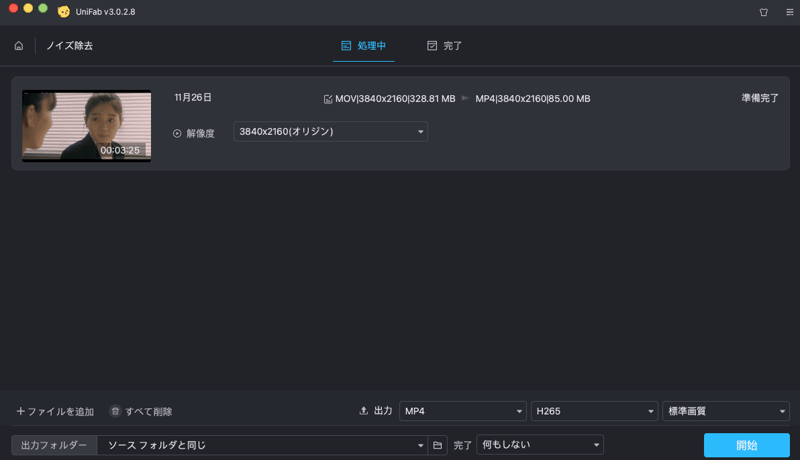Expand the ソース フォルダと同じ folder dropdown
The image size is (800, 460).
(262, 445)
